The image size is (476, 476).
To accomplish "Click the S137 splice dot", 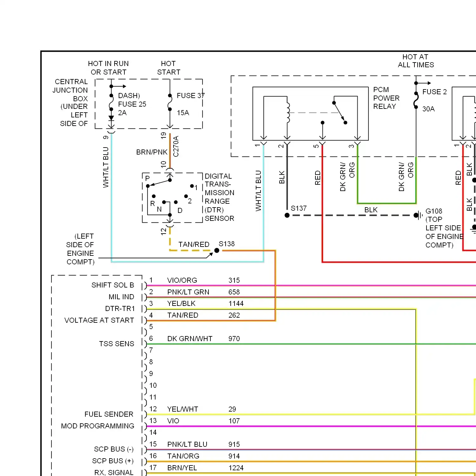I will pyautogui.click(x=287, y=215).
